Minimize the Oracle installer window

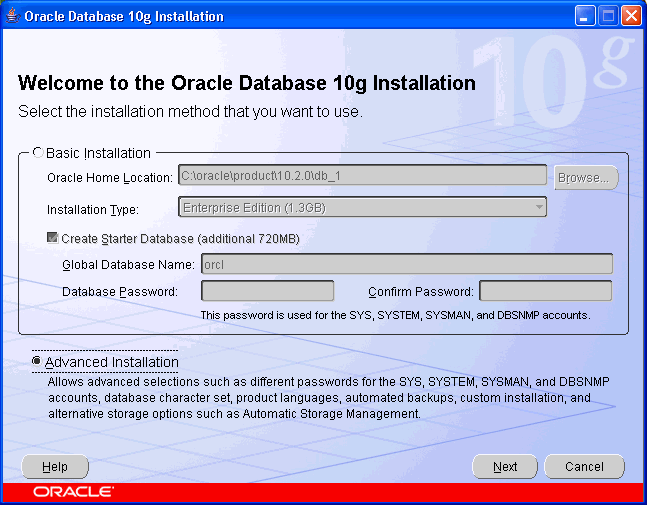[585, 16]
